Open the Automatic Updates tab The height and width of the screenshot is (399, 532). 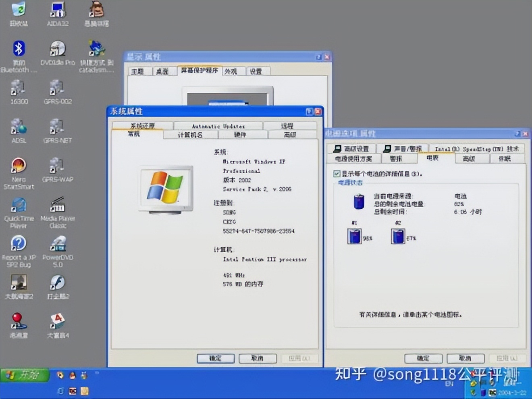tap(219, 125)
